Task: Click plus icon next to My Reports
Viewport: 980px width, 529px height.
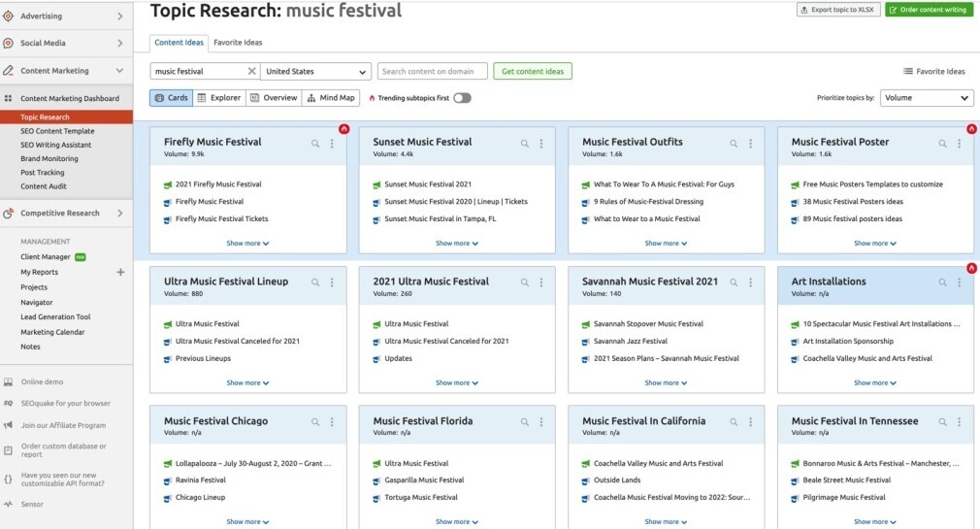Action: [120, 272]
